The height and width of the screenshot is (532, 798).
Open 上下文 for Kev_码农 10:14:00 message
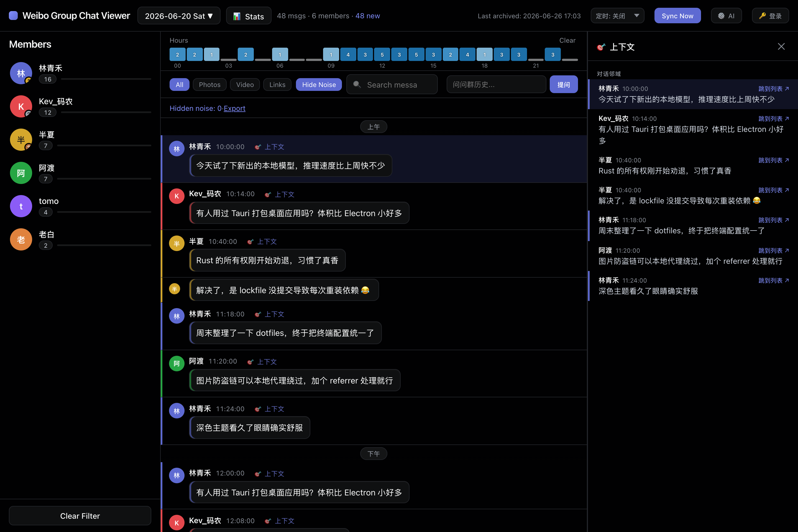point(280,195)
